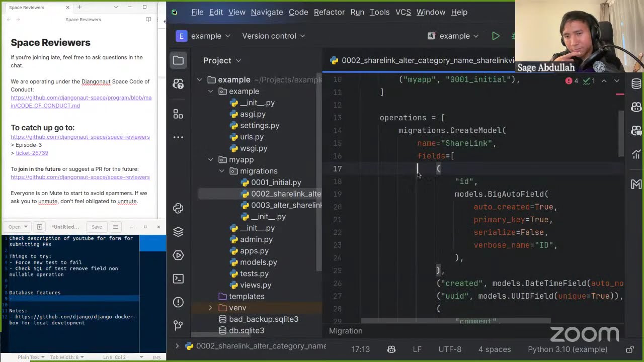Close the Space Reviewers browser tab
This screenshot has height=362, width=644.
coord(68,8)
